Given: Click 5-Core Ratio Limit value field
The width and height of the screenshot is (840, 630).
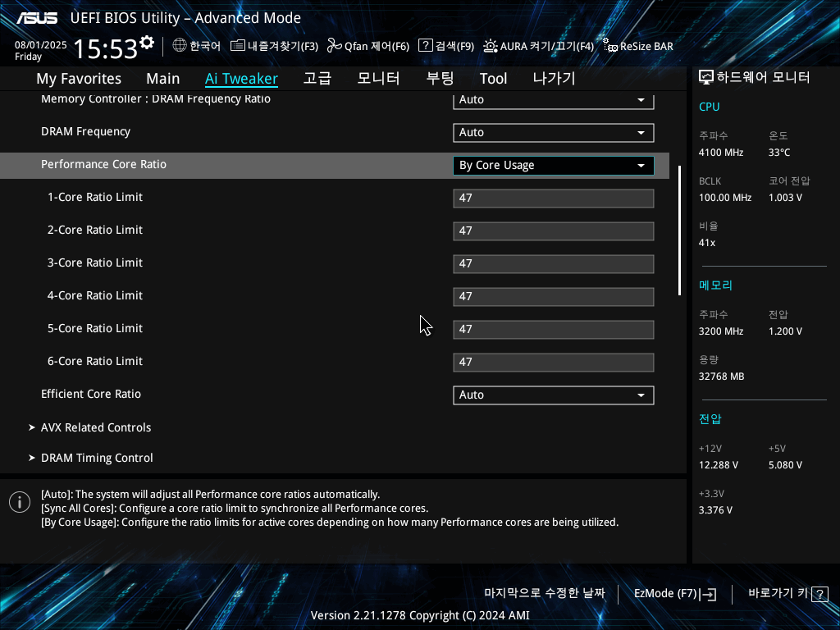Looking at the screenshot, I should (x=554, y=330).
